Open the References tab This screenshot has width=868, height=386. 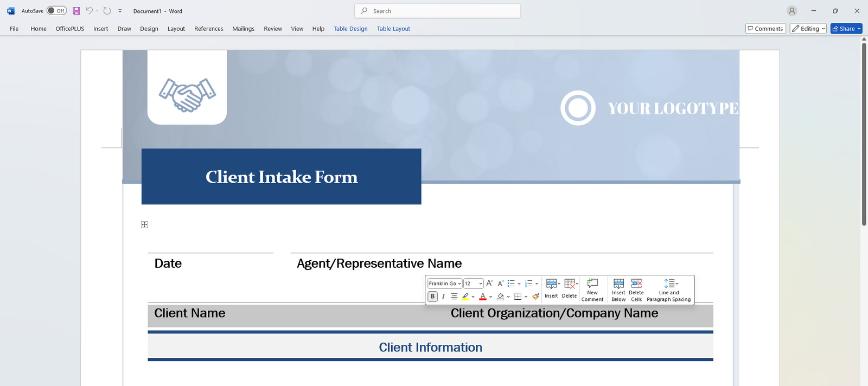pyautogui.click(x=208, y=29)
